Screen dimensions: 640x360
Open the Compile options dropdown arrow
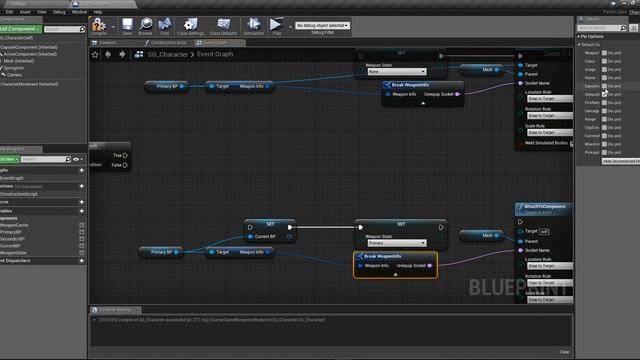click(x=113, y=27)
